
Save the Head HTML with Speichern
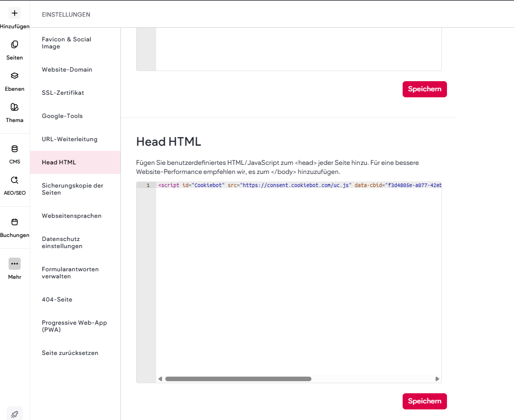tap(424, 401)
